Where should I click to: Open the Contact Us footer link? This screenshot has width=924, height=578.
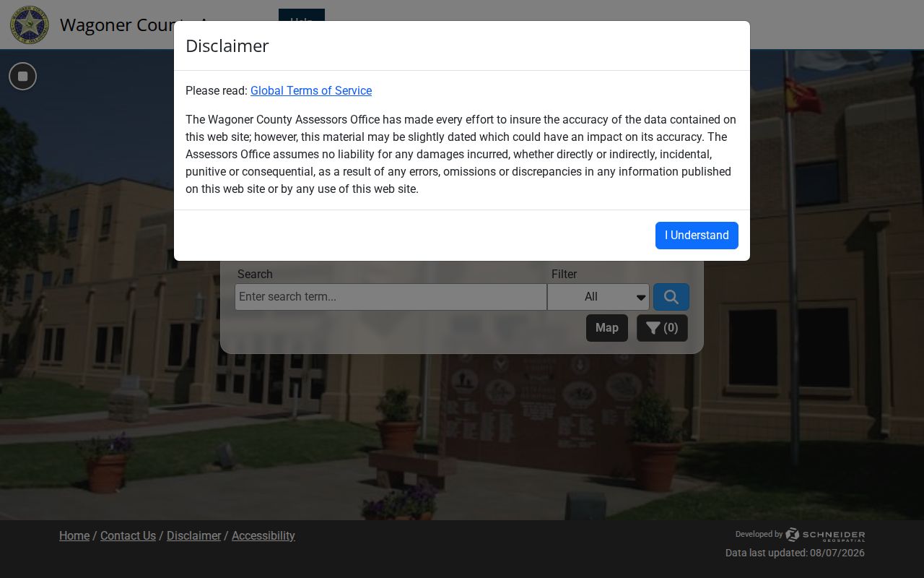(128, 536)
